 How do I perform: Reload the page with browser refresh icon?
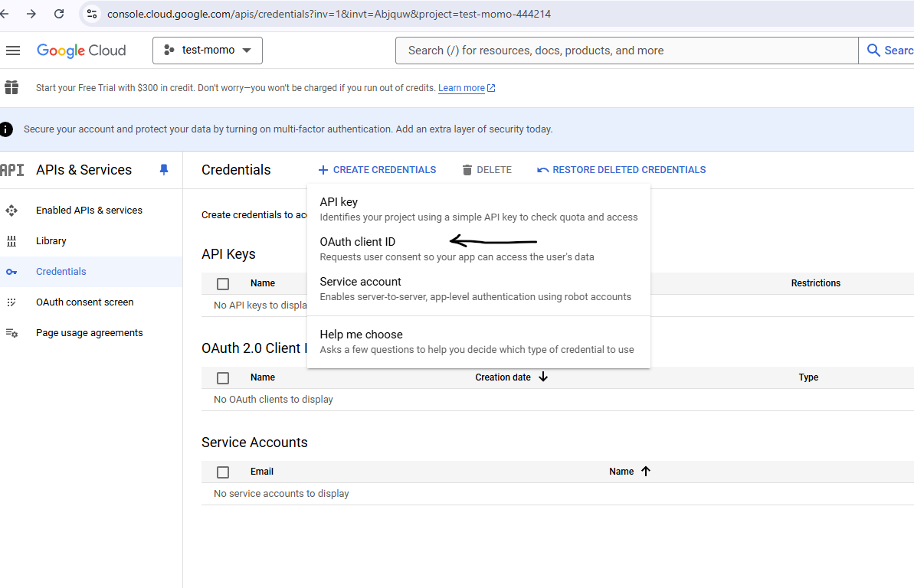point(59,14)
